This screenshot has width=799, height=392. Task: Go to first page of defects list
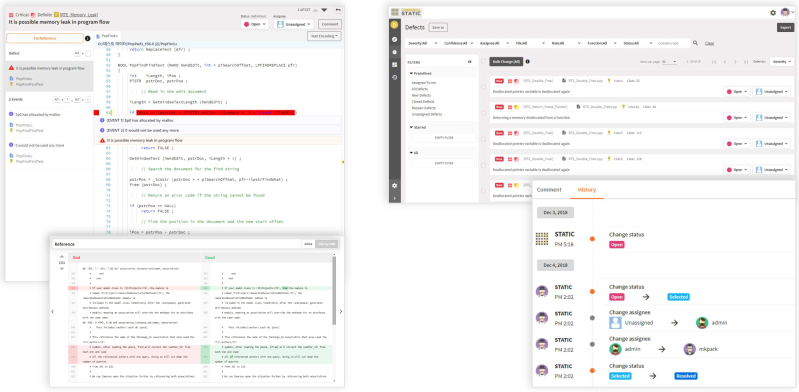714,62
